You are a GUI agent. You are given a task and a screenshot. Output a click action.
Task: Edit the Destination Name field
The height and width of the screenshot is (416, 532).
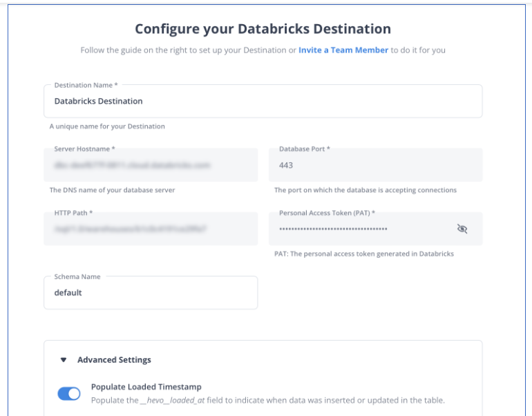tap(263, 101)
